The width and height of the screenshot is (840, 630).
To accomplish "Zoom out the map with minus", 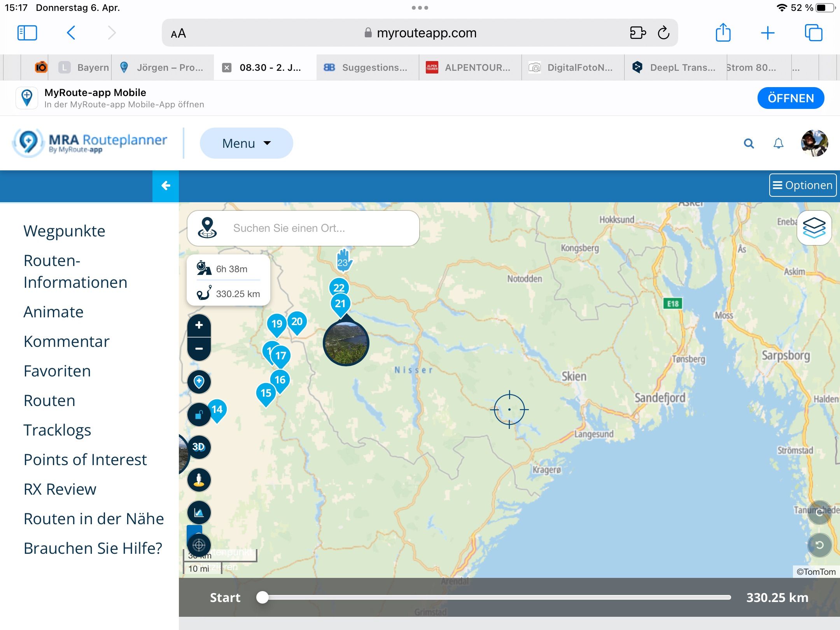I will (x=199, y=349).
